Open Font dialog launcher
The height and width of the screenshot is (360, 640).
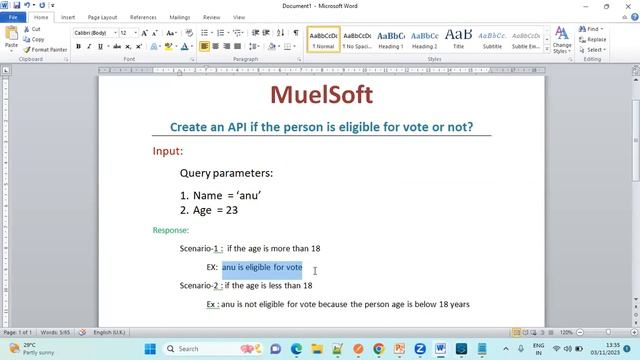point(193,60)
